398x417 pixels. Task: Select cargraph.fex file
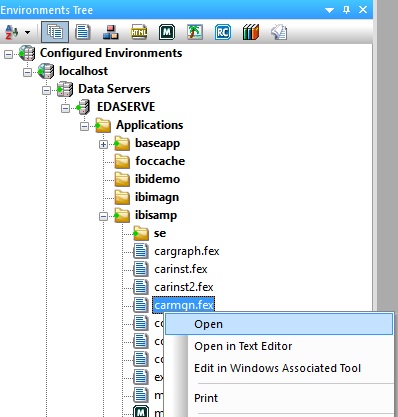pyautogui.click(x=187, y=251)
